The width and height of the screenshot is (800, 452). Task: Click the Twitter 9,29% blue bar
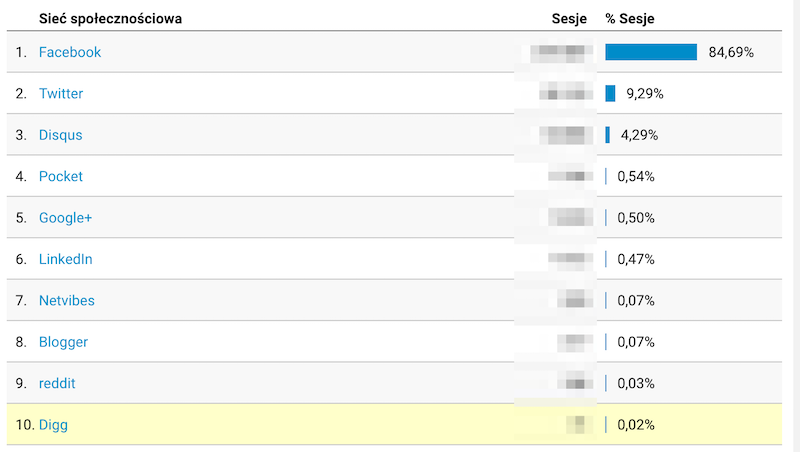pos(610,93)
